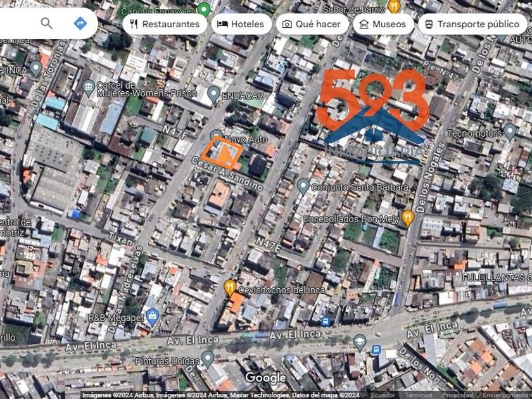Screen dimensions: 532x399
Task: Open directions with the blue arrow icon
Action: 80,23
